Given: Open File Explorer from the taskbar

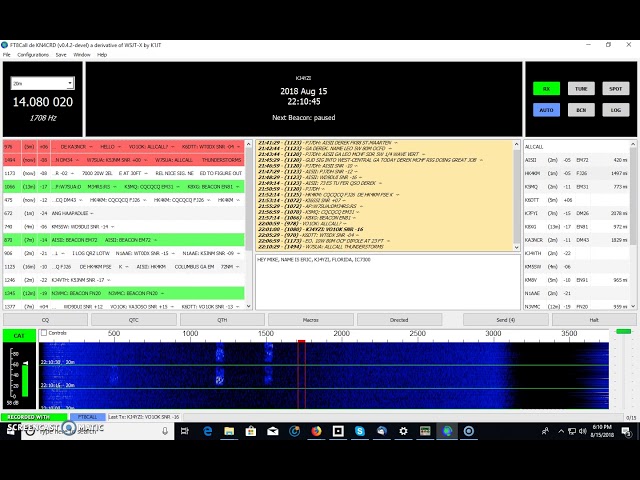Looking at the screenshot, I should pos(229,431).
